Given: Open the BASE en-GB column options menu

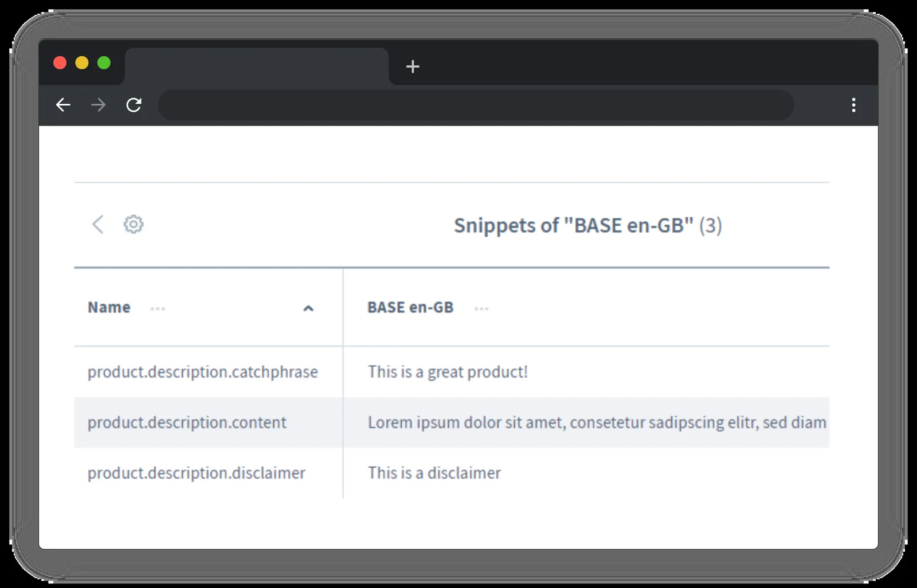Looking at the screenshot, I should tap(481, 308).
